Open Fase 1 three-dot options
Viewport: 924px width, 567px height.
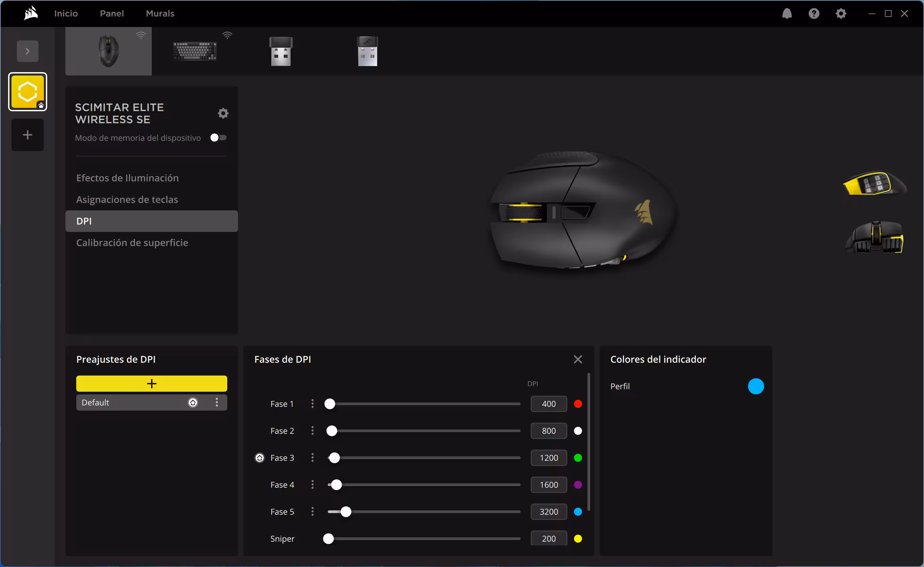tap(313, 404)
